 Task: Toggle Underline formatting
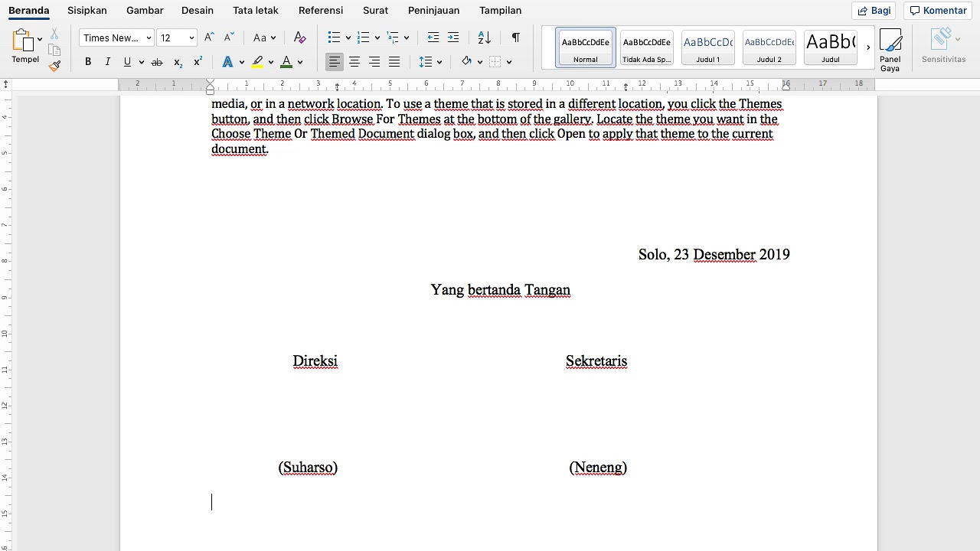coord(127,62)
